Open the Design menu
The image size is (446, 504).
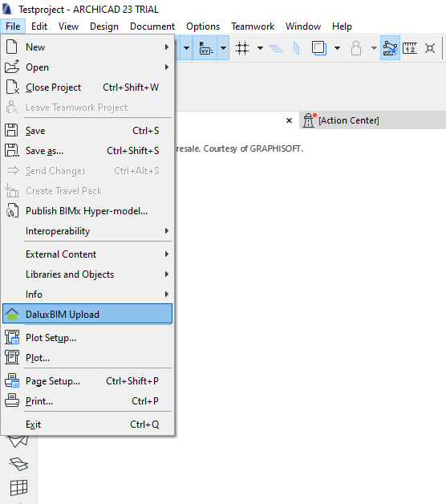click(x=104, y=26)
